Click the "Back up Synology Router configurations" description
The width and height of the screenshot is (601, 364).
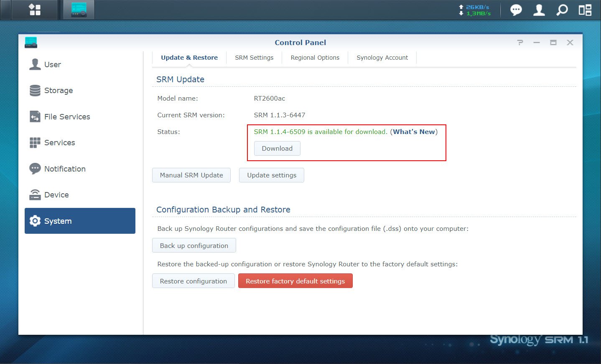[x=313, y=229]
